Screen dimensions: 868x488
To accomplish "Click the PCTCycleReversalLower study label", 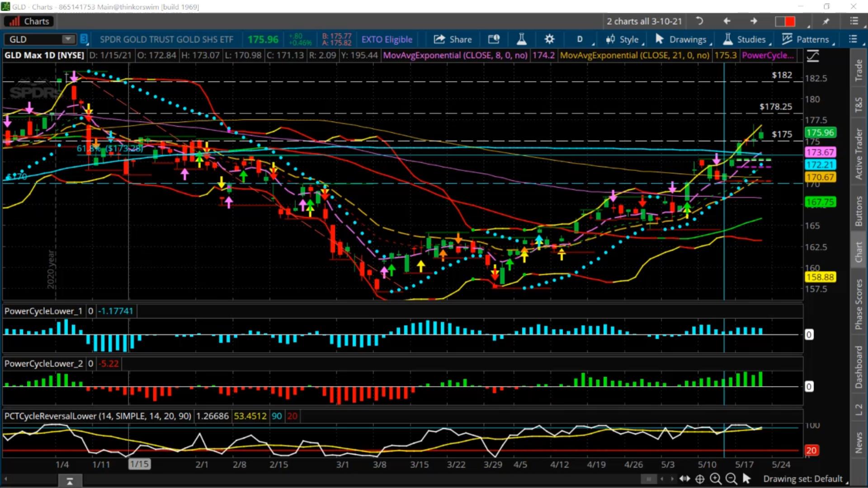I will [x=98, y=416].
